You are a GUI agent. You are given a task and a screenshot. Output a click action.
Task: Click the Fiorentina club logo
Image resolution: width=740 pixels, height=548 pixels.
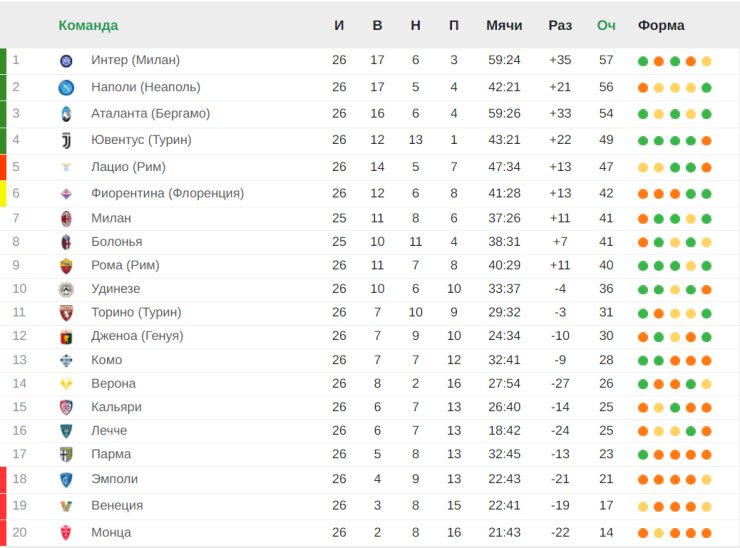pyautogui.click(x=66, y=193)
